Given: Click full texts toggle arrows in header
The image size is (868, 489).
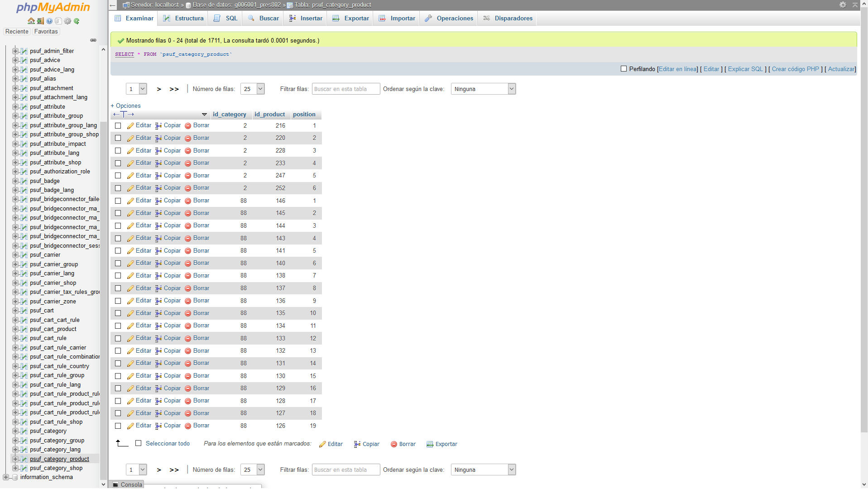Looking at the screenshot, I should coord(124,115).
